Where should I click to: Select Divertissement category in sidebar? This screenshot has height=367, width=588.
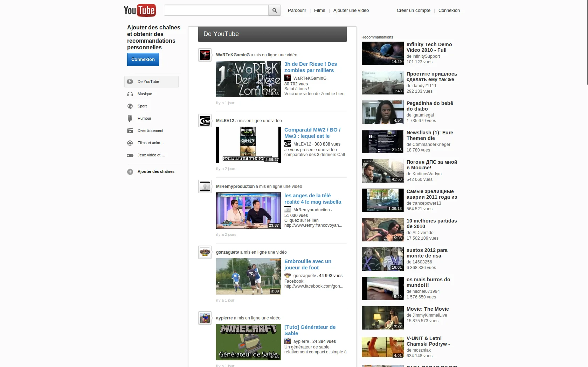pyautogui.click(x=150, y=130)
